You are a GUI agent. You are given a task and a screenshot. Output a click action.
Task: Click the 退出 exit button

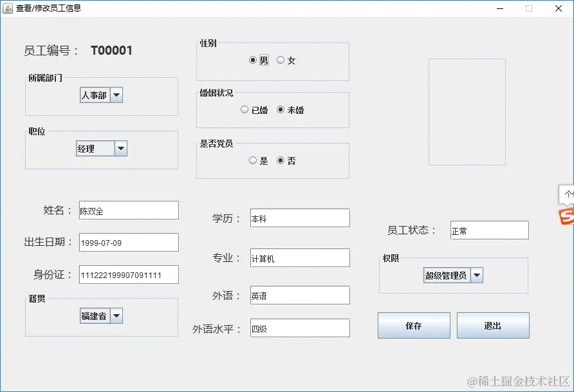(x=493, y=325)
